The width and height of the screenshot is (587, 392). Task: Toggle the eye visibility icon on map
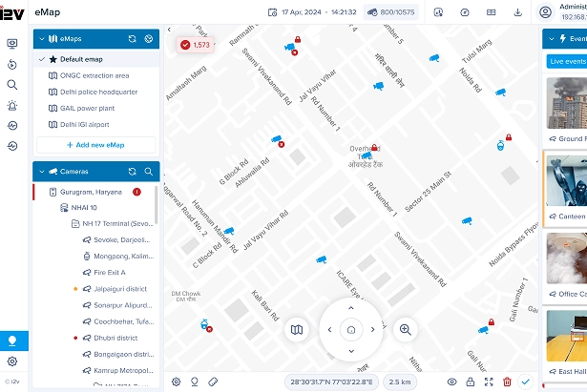tap(451, 382)
